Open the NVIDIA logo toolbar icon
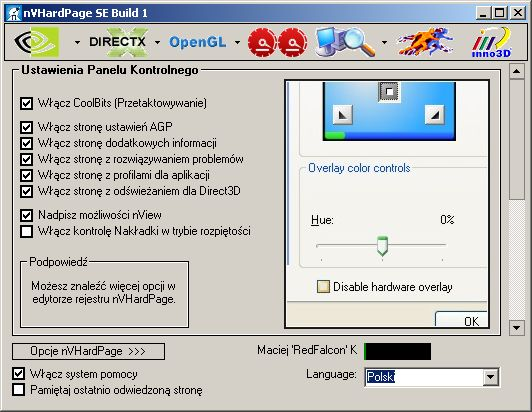532x412 pixels. pos(37,42)
